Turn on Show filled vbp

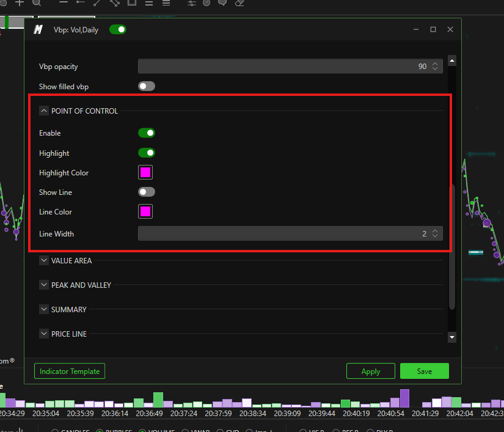(147, 86)
